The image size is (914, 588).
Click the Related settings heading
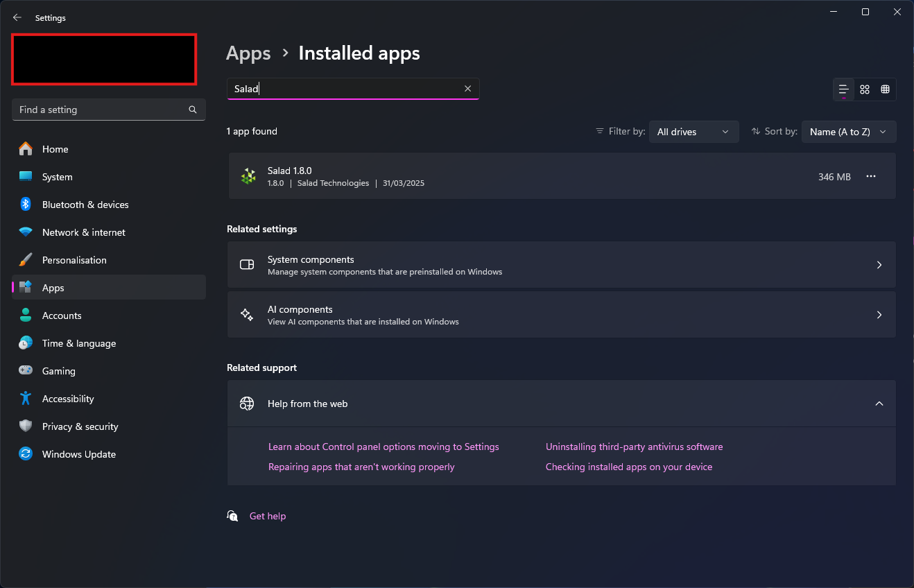click(261, 229)
